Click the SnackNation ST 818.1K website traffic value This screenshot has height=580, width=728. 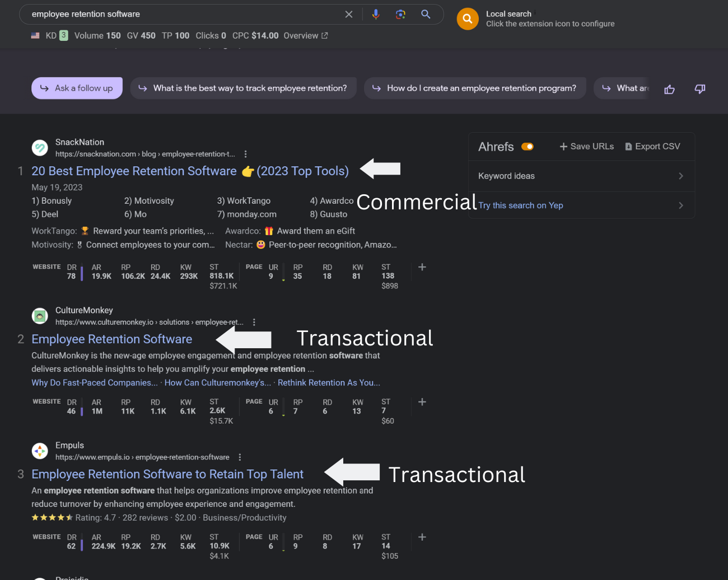[x=222, y=276]
